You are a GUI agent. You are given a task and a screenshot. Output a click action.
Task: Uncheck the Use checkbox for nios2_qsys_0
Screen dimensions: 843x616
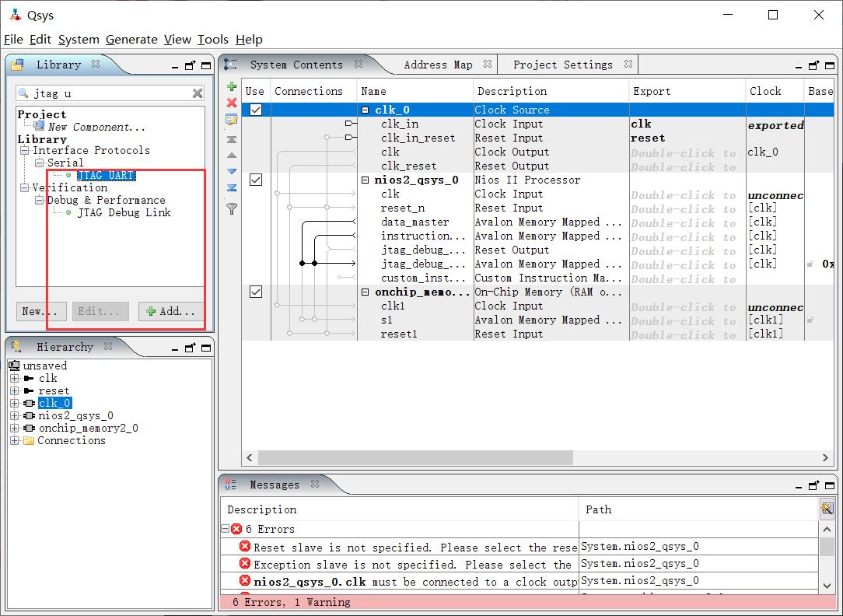(x=256, y=180)
